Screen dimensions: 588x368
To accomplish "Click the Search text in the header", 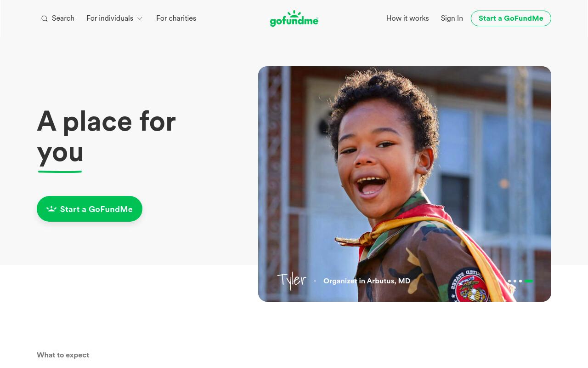I will coord(63,18).
